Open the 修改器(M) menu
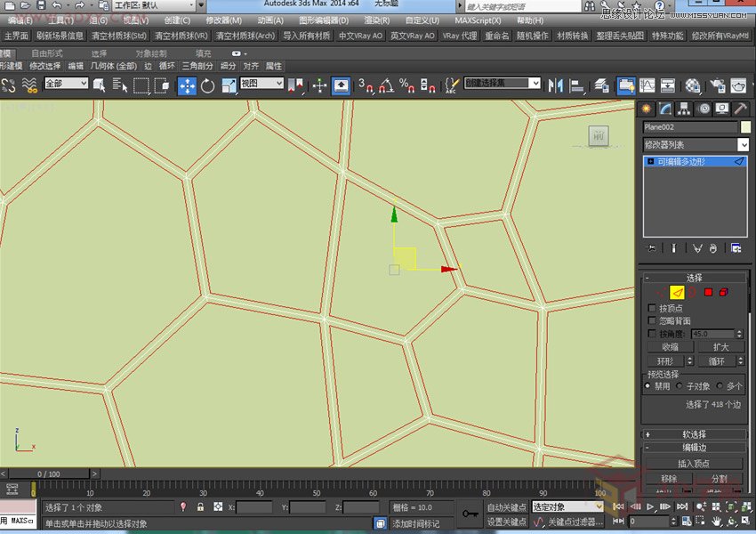 (x=223, y=20)
